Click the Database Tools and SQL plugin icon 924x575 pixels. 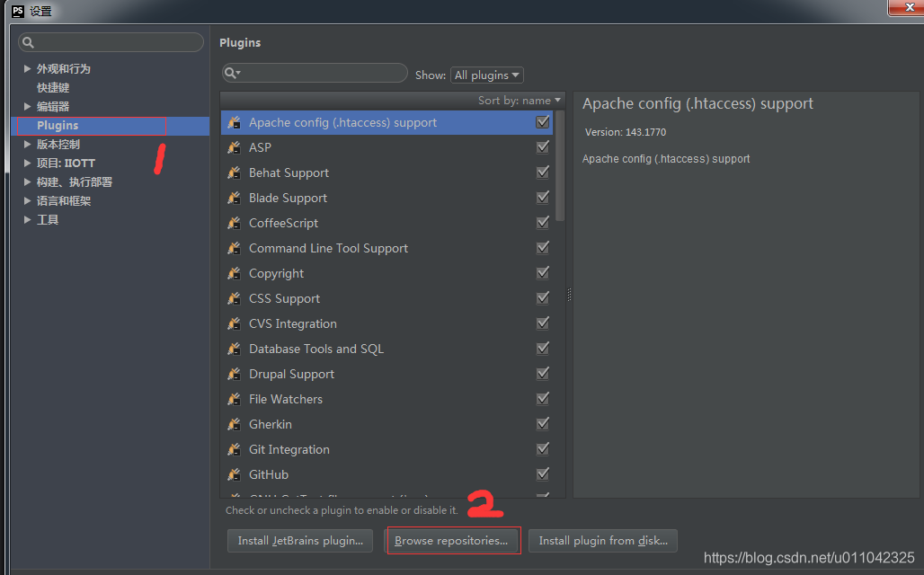[235, 349]
